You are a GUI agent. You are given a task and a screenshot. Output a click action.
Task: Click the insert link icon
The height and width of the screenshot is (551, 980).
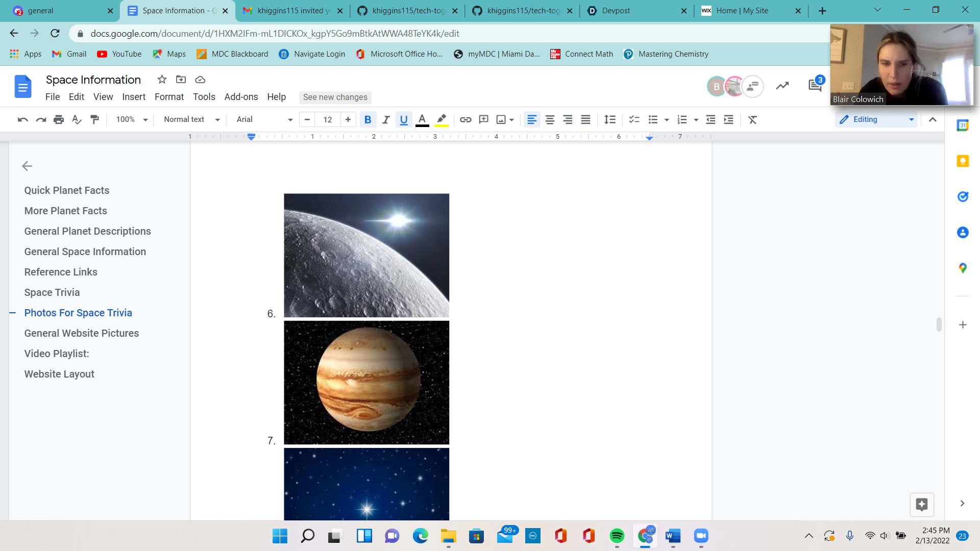coord(465,119)
